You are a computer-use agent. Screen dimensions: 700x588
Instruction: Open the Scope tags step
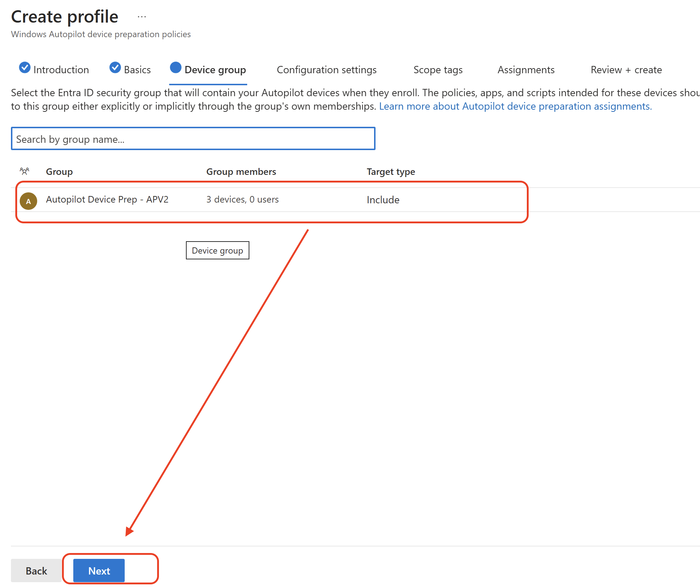[x=438, y=70]
